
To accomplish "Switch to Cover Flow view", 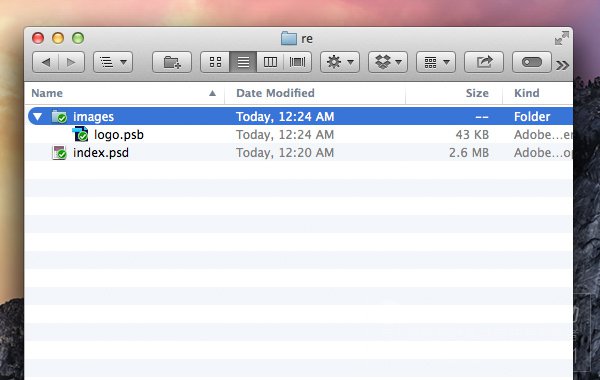I will [297, 62].
